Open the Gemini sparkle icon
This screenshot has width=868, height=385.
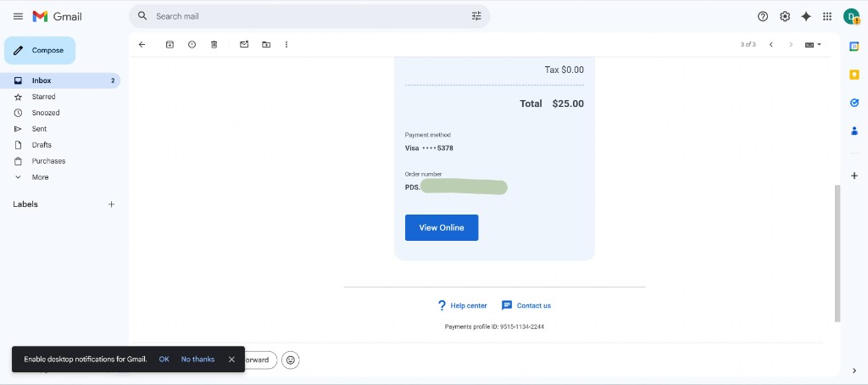coord(806,16)
